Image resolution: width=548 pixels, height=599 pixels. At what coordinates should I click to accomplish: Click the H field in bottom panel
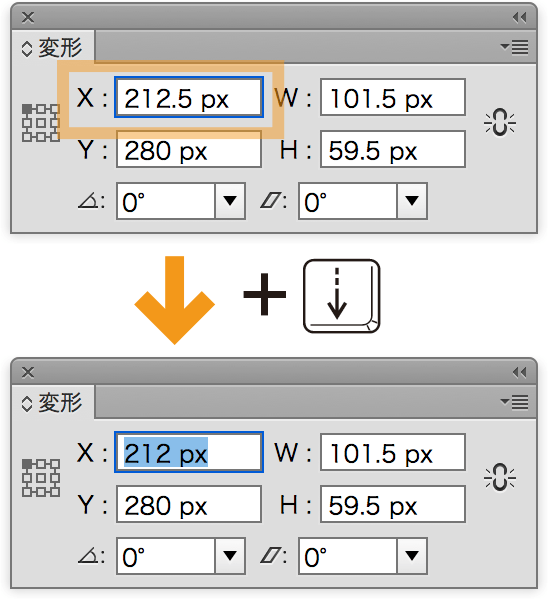pos(393,504)
